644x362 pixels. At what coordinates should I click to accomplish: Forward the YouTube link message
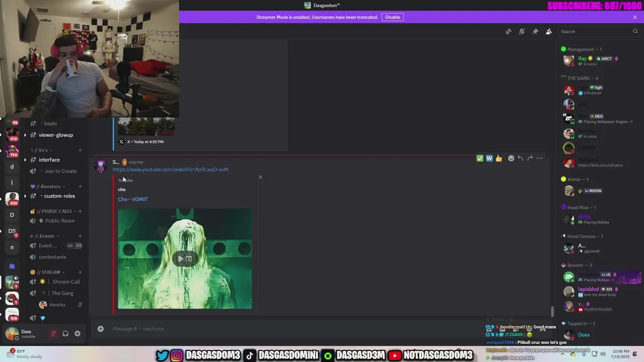click(x=530, y=158)
